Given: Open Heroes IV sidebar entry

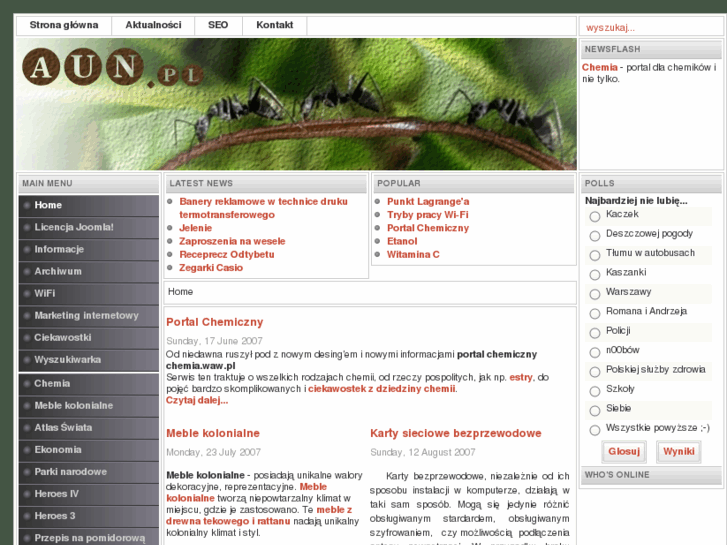Looking at the screenshot, I should tap(89, 494).
